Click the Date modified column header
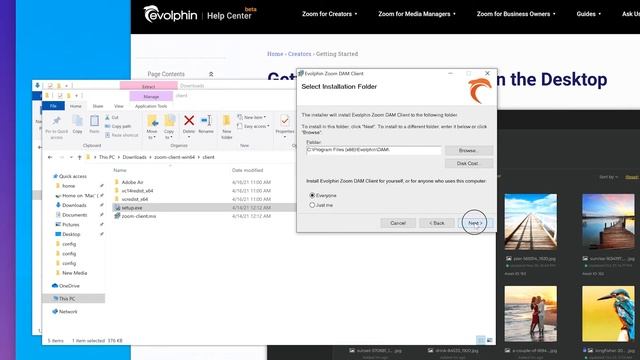The height and width of the screenshot is (360, 640). click(x=247, y=170)
